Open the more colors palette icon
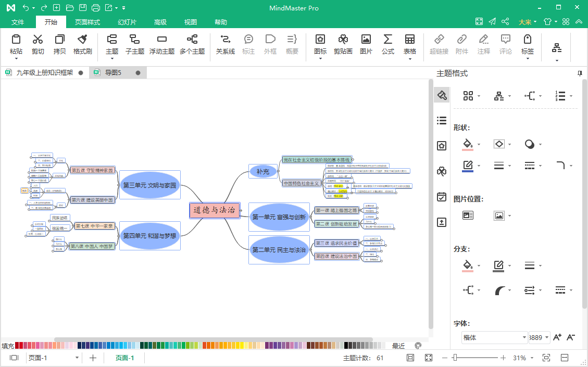 pos(418,346)
